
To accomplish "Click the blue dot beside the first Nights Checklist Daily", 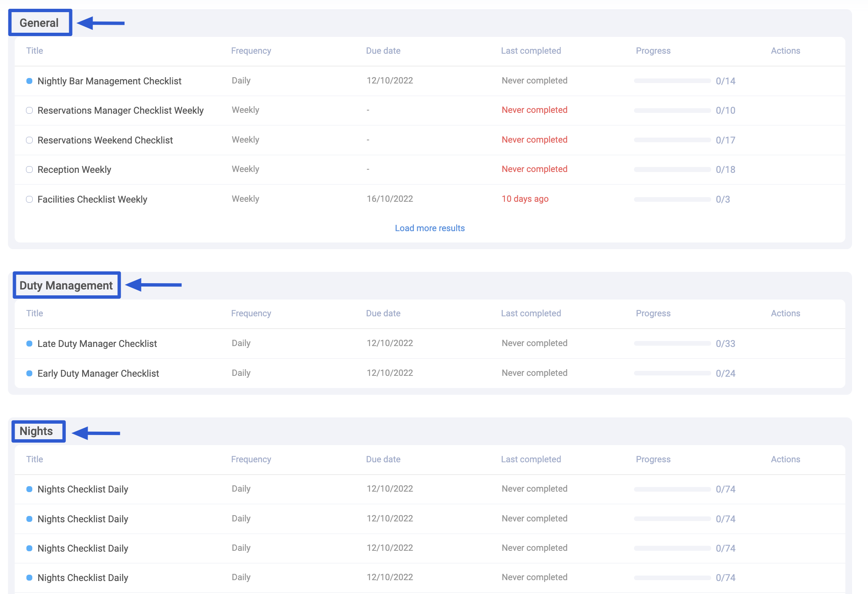I will click(29, 489).
